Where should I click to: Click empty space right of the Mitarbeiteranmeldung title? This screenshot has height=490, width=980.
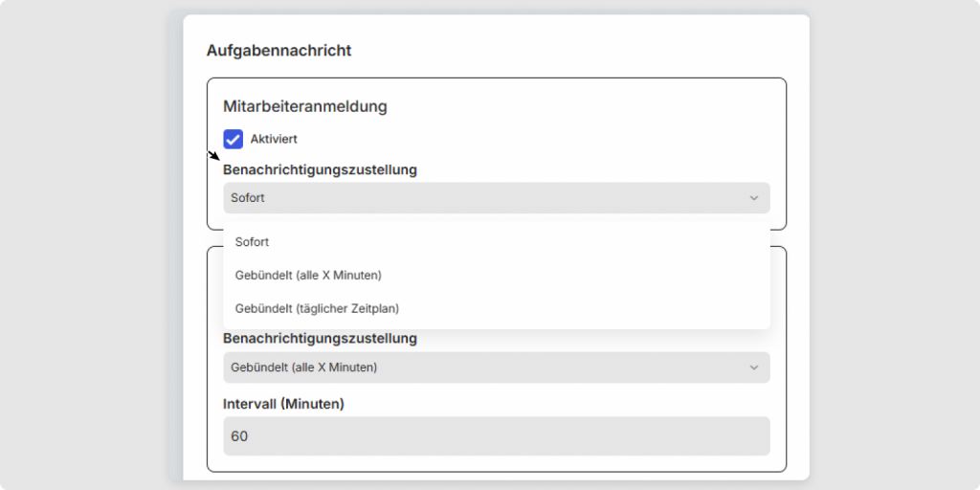point(574,106)
